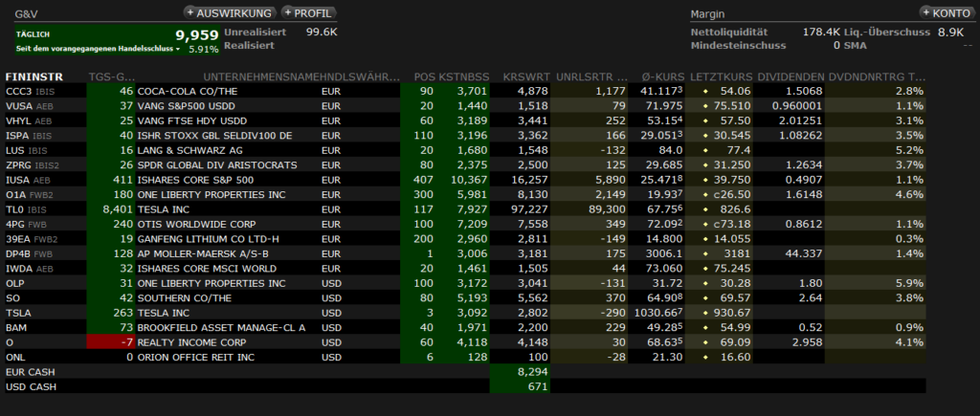
Task: Sort by the POS column header
Action: 423,76
